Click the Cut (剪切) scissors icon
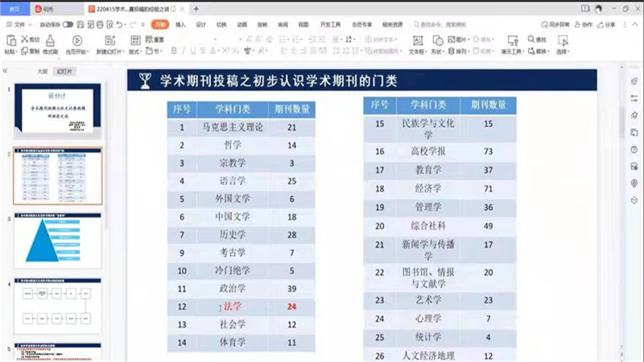This screenshot has width=644, height=362. pyautogui.click(x=30, y=39)
